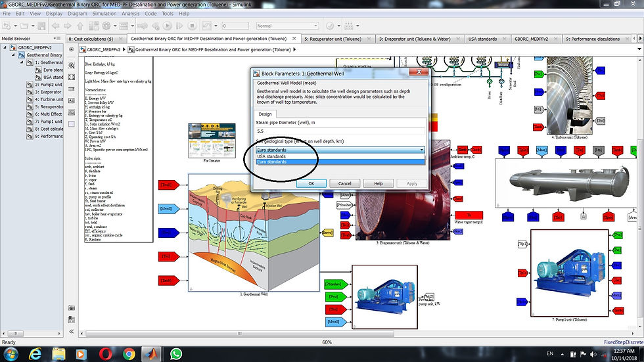Switch to the 8: Cost calculations ($) tab
This screenshot has width=644, height=362.
coord(93,39)
